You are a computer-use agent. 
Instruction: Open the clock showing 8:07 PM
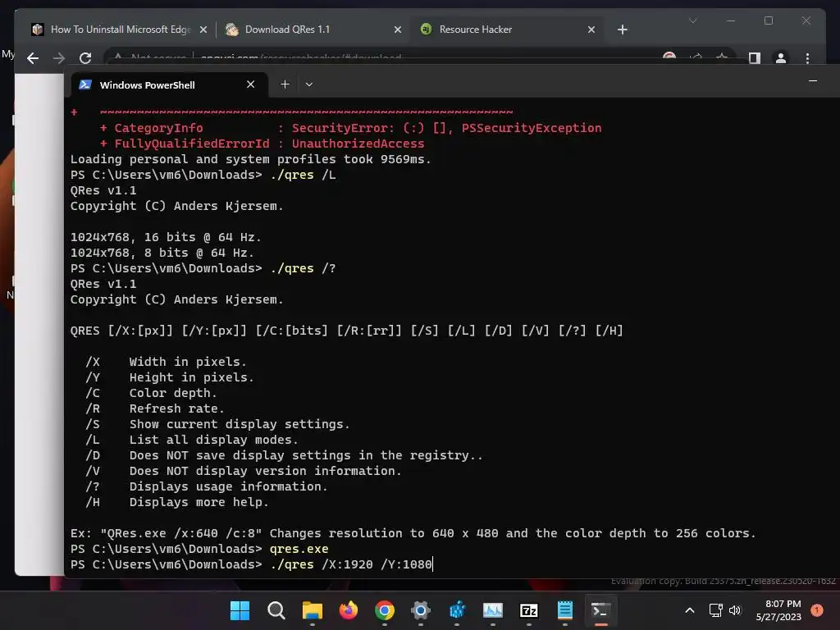coord(778,610)
